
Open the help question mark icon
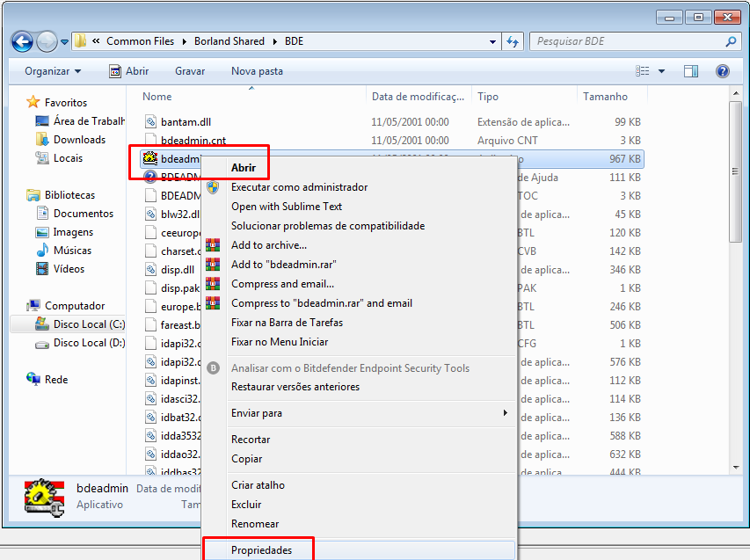pyautogui.click(x=722, y=71)
